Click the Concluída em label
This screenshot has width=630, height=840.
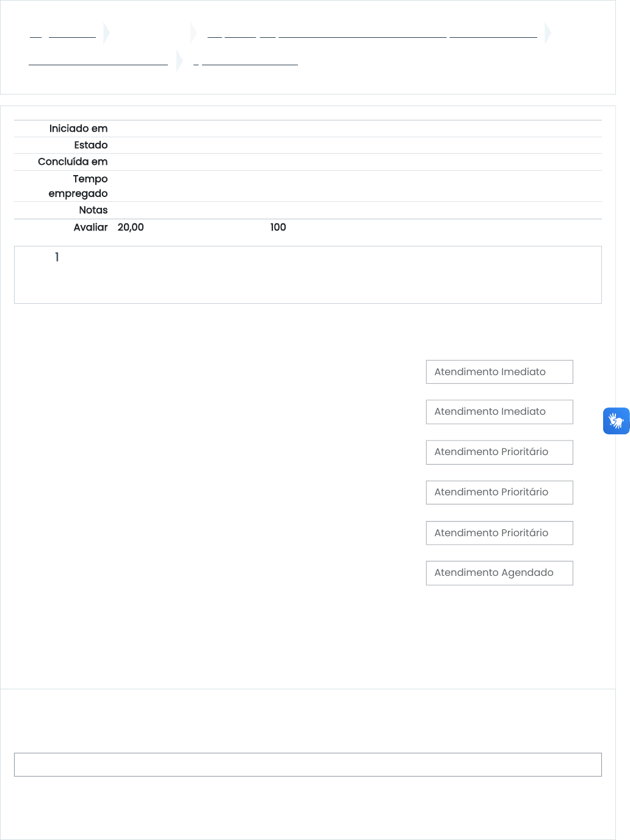tap(73, 162)
